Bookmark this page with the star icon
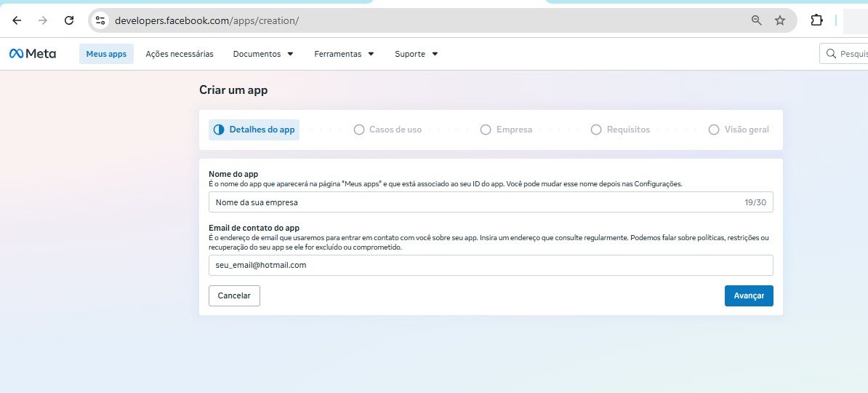Screen dimensions: 868x393 point(780,20)
